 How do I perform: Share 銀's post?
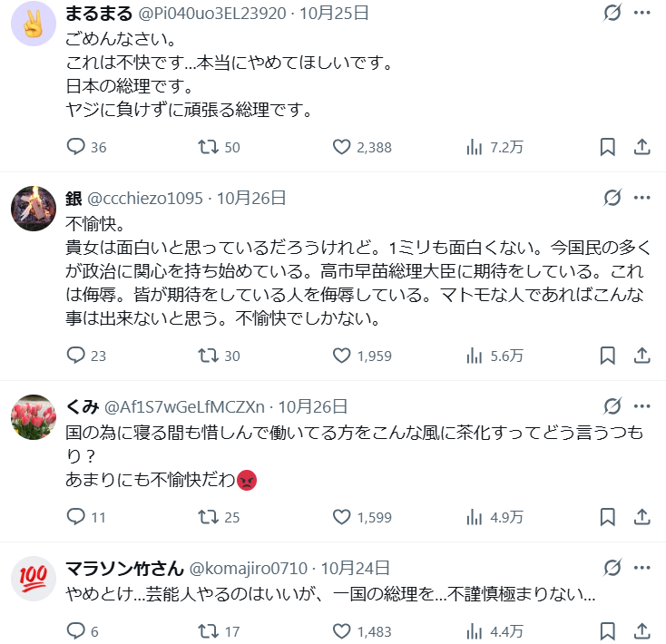pos(641,356)
